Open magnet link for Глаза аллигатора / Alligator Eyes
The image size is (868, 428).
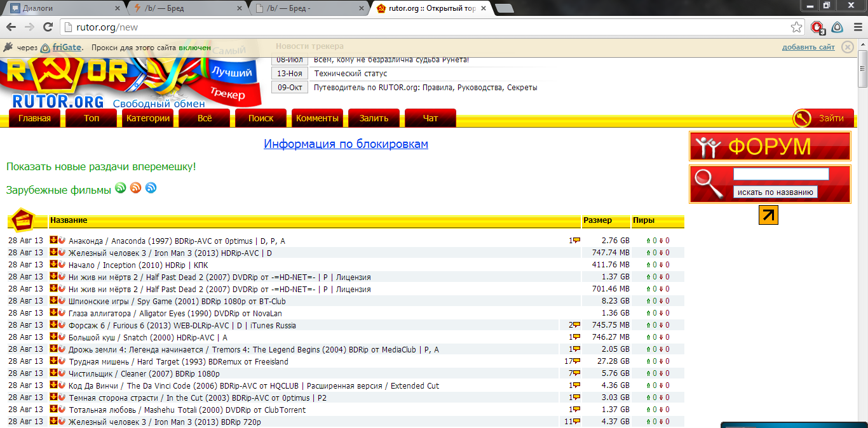(x=62, y=313)
